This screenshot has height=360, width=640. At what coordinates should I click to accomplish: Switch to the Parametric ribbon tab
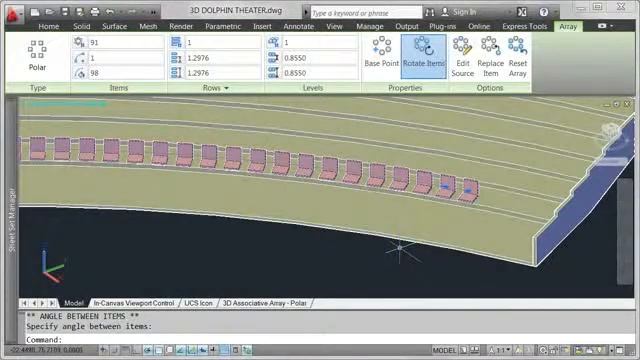(223, 27)
